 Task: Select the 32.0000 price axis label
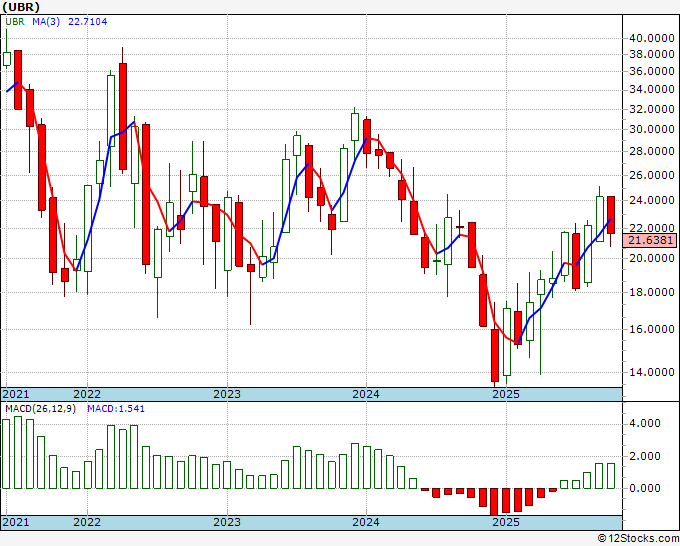[652, 109]
